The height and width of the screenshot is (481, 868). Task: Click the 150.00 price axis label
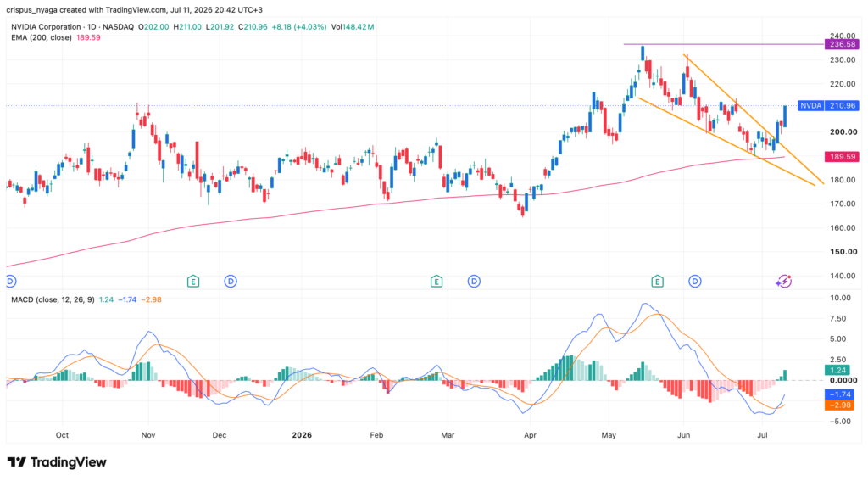click(843, 252)
